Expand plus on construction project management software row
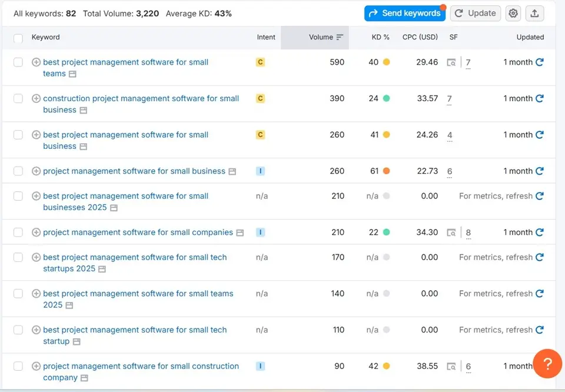This screenshot has height=392, width=565. pos(36,98)
